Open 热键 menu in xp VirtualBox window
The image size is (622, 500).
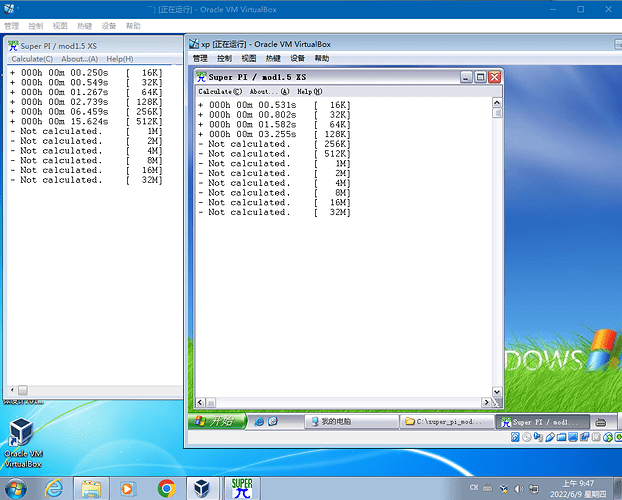[x=273, y=58]
